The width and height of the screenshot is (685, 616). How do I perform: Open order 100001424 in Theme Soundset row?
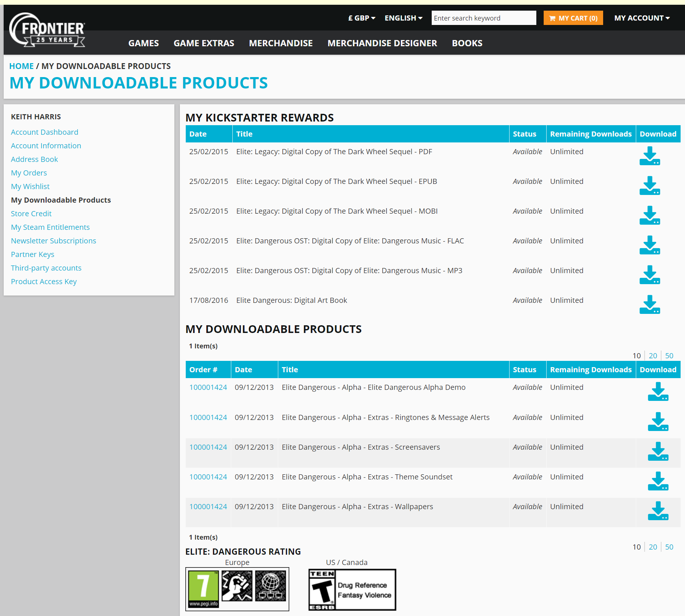tap(208, 477)
